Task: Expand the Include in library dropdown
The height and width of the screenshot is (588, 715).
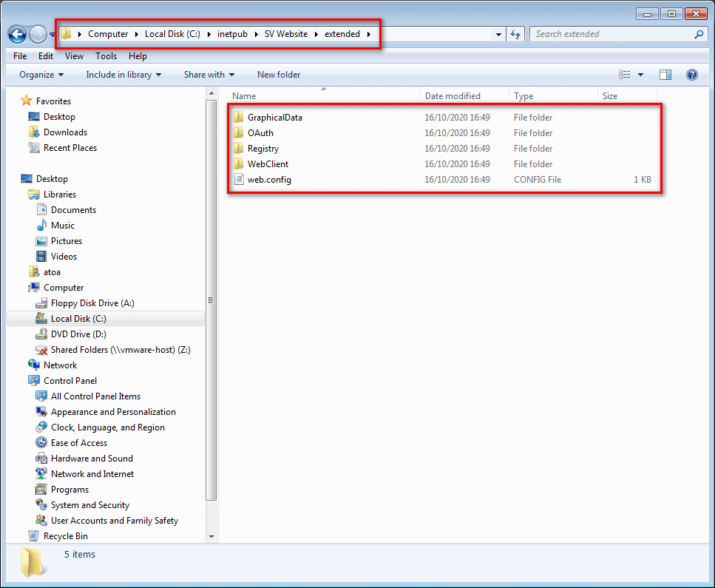Action: point(123,75)
